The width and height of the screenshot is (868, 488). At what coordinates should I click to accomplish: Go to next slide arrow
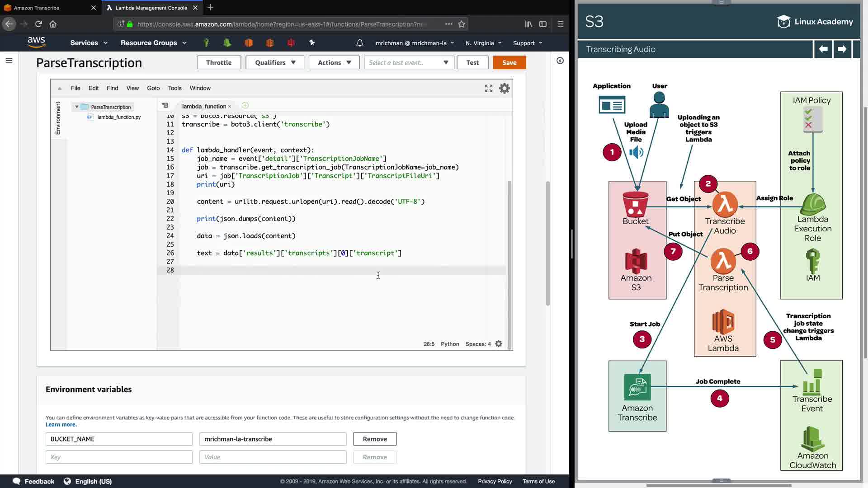[x=842, y=49]
